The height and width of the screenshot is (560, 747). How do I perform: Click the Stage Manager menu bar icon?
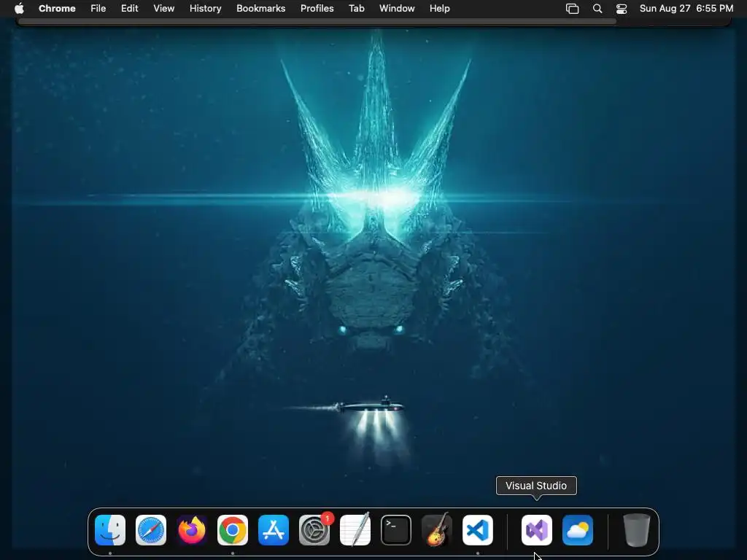click(572, 9)
